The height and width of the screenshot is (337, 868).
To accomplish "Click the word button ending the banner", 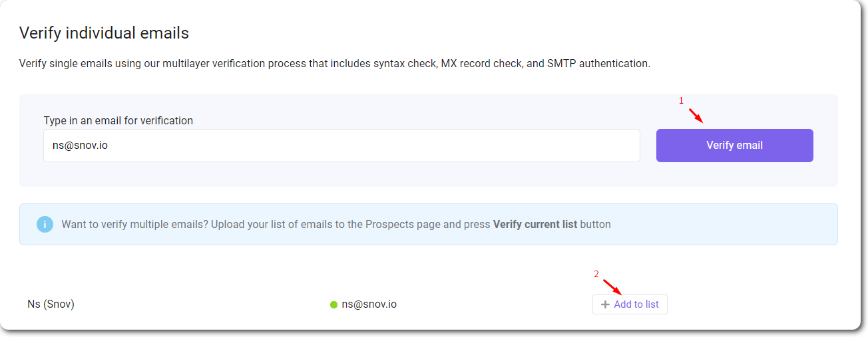I will click(596, 225).
